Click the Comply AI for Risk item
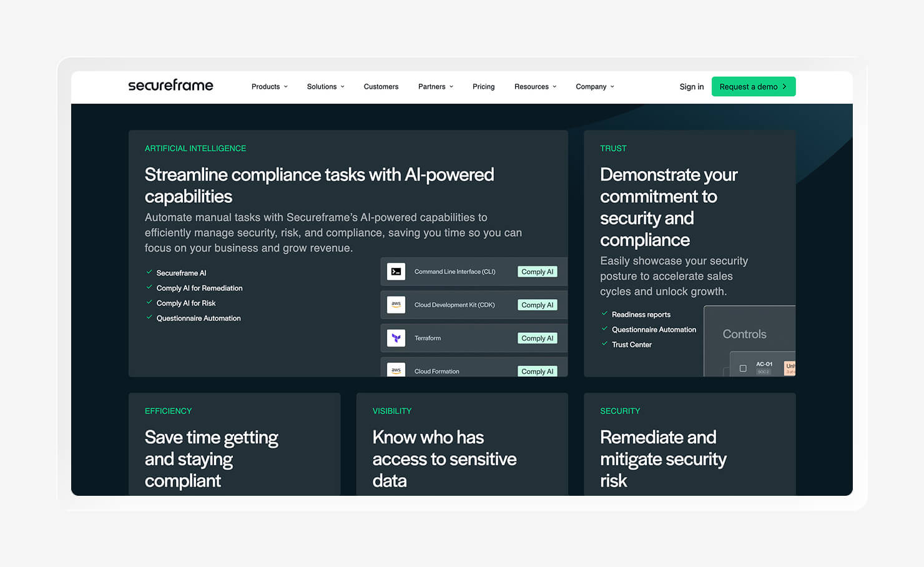Viewport: 924px width, 567px height. (185, 303)
